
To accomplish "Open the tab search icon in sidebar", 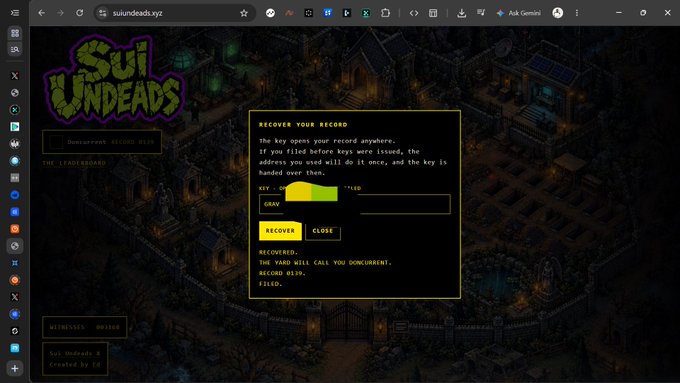I will 15,49.
